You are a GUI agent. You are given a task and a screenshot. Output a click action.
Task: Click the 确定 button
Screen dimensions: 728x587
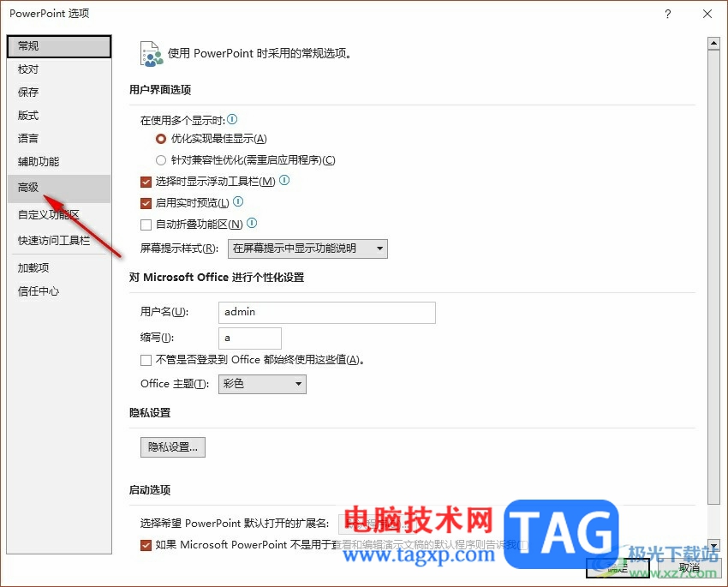pyautogui.click(x=618, y=567)
